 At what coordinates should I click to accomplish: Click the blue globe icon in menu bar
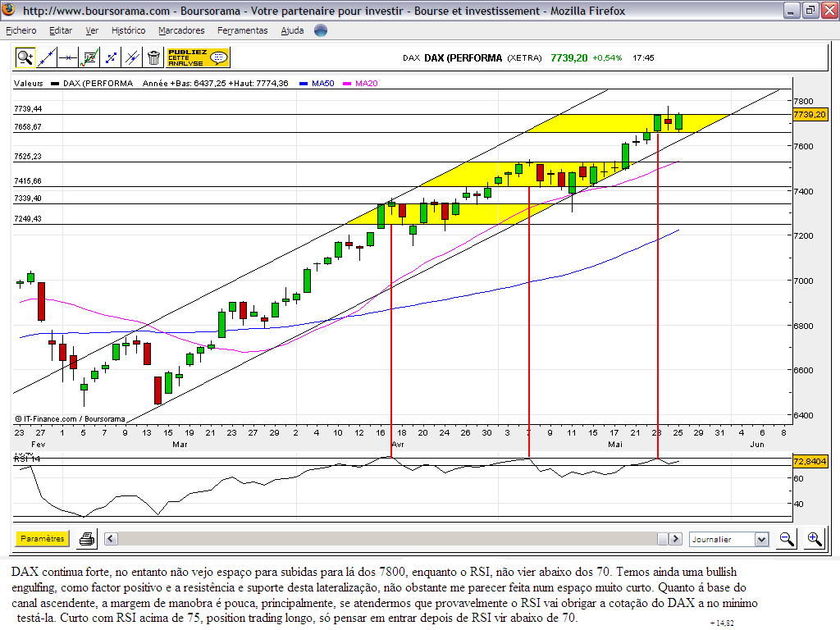click(x=321, y=30)
